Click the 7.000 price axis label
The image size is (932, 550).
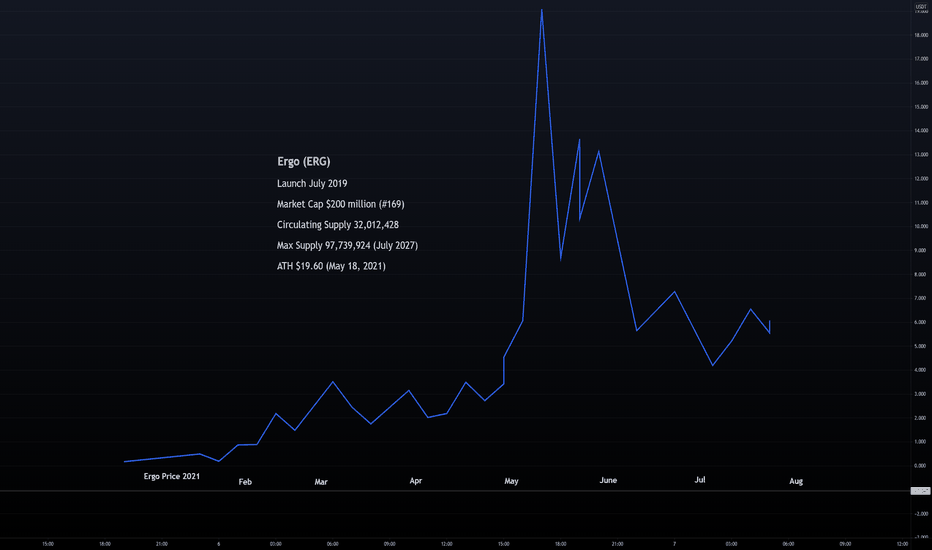[x=921, y=298]
